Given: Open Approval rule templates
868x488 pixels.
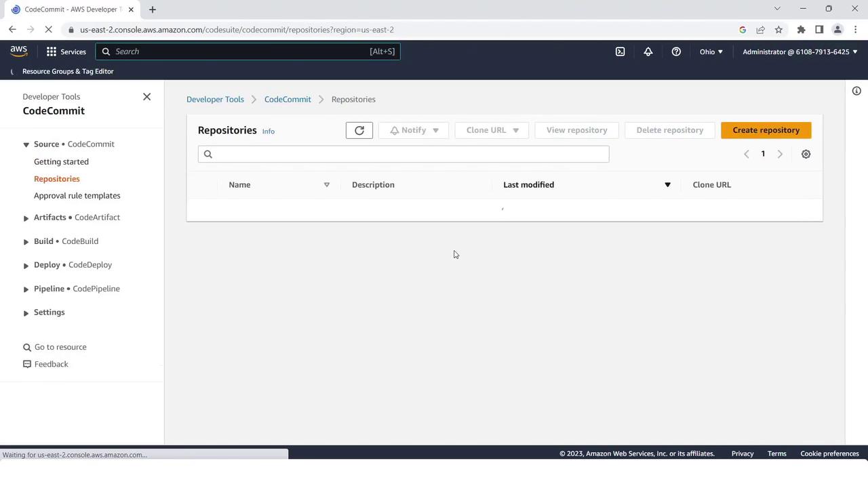Looking at the screenshot, I should point(77,196).
